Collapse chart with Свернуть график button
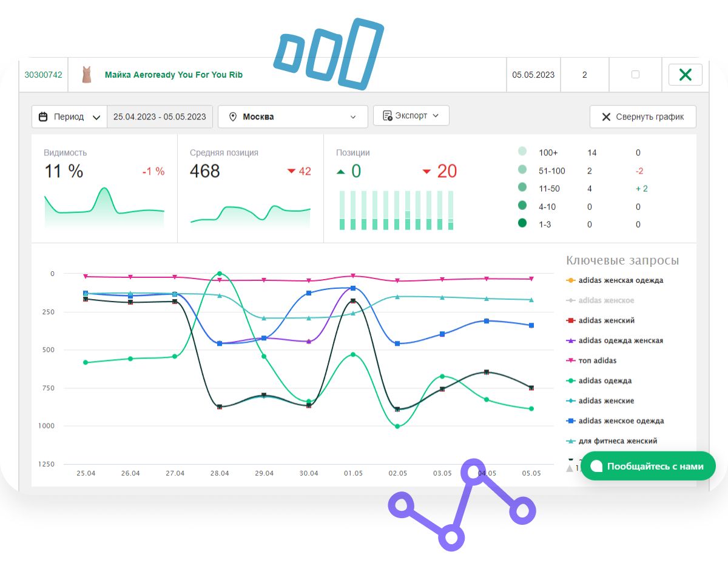This screenshot has width=728, height=580. tap(642, 117)
